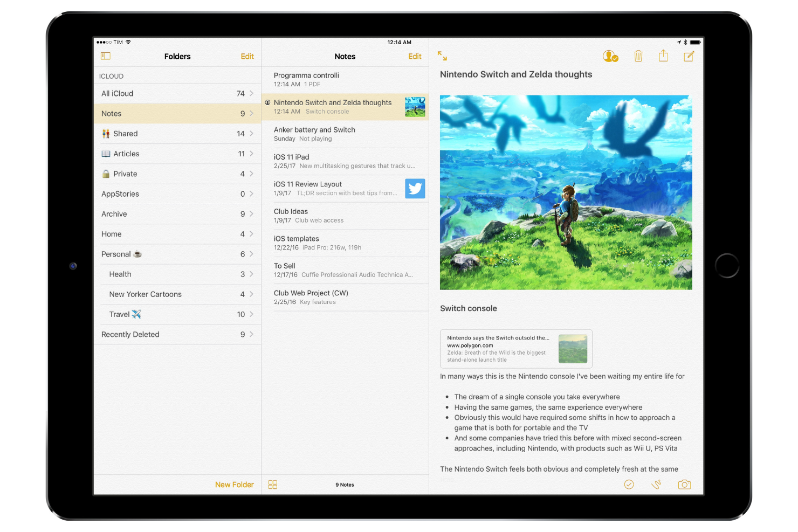The image size is (798, 532).
Task: Select the Archive folder
Action: 162,214
